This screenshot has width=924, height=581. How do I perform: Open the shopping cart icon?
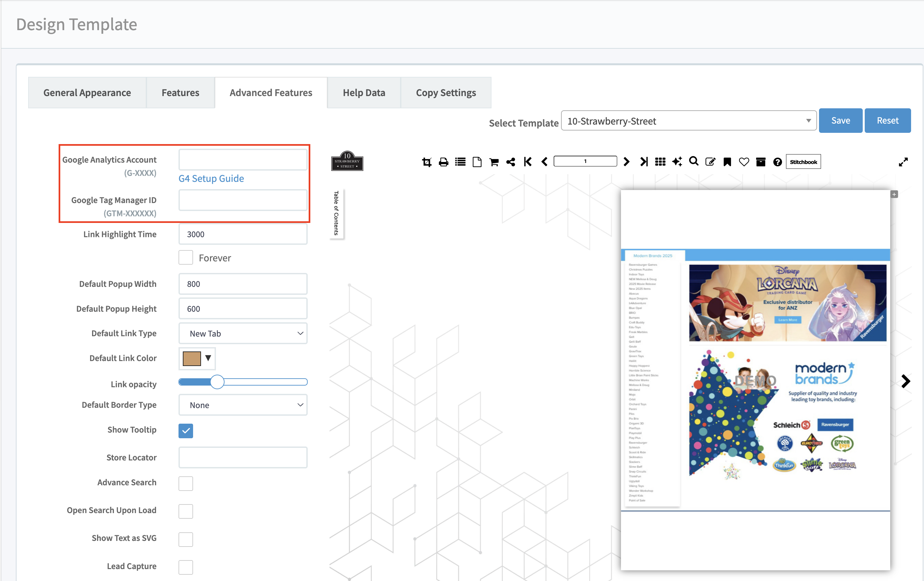(494, 162)
